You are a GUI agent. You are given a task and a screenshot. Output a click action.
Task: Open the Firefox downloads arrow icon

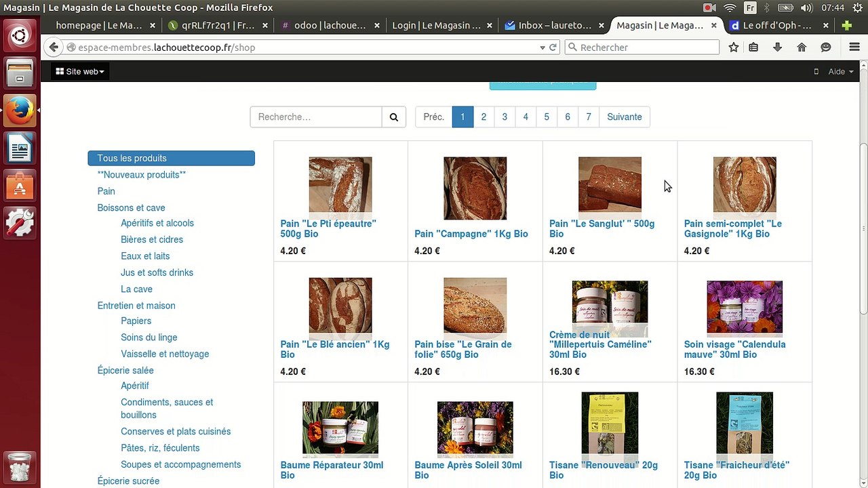(x=777, y=47)
